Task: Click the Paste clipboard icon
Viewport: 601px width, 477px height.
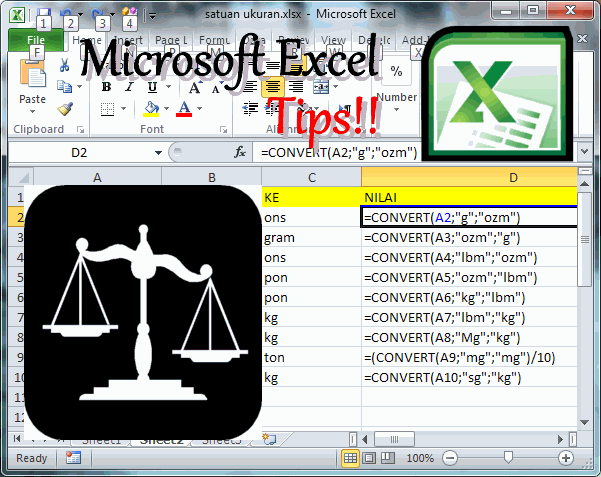Action: (33, 74)
